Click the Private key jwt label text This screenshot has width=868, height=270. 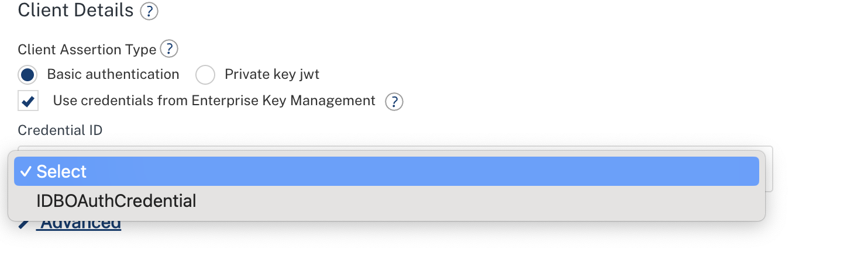pyautogui.click(x=272, y=75)
